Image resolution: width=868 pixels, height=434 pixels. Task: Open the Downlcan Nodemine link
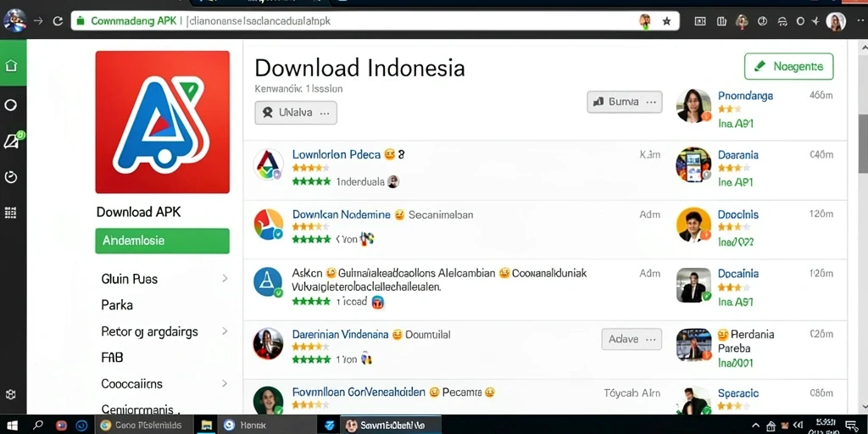pos(341,214)
